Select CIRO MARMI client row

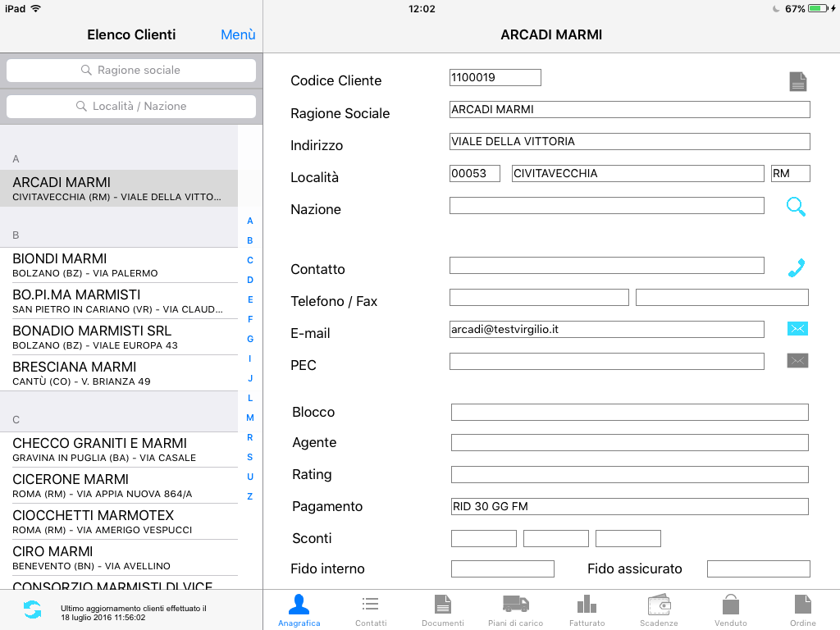119,557
